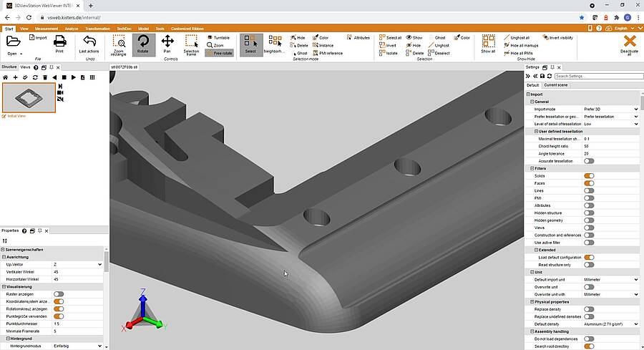Image resolution: width=644 pixels, height=350 pixels.
Task: Click Select all in the Selection group
Action: 390,37
